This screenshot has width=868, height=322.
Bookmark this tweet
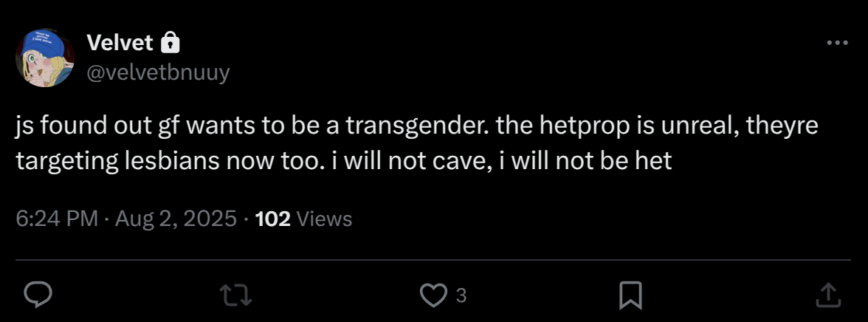pos(630,295)
